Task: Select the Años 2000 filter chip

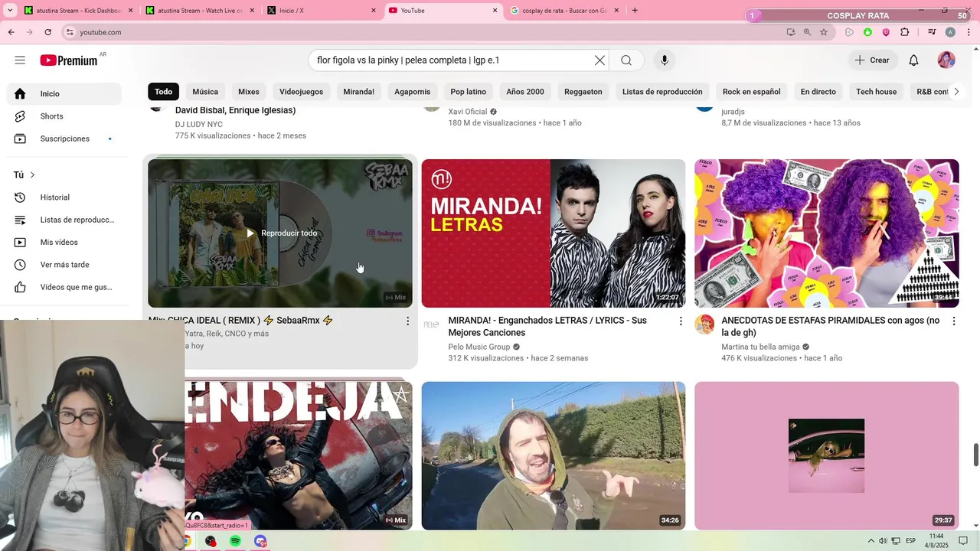Action: click(525, 92)
